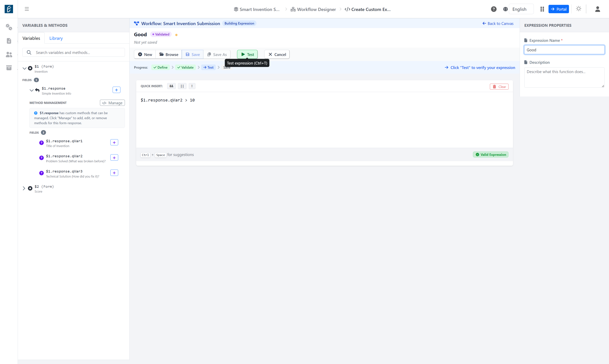Open the help question mark icon

(x=494, y=9)
